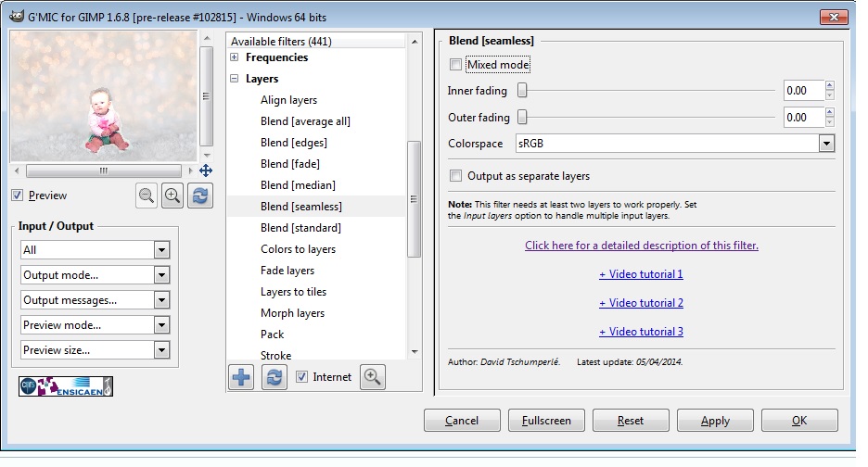Screen dimensions: 868x467
Task: Open the Preview mode dropdown
Action: (95, 325)
